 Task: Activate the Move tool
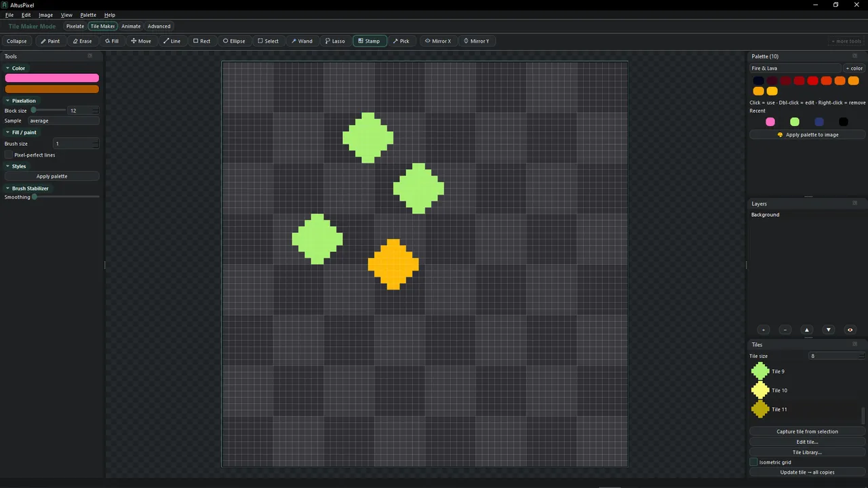(141, 41)
